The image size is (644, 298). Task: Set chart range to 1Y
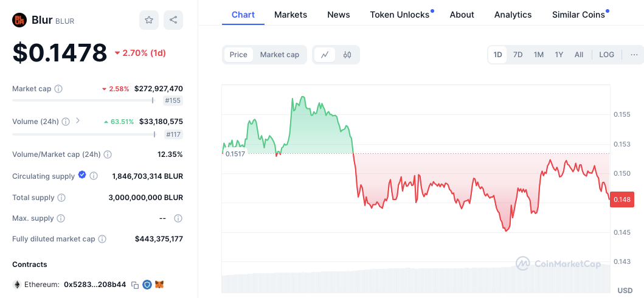pyautogui.click(x=559, y=55)
